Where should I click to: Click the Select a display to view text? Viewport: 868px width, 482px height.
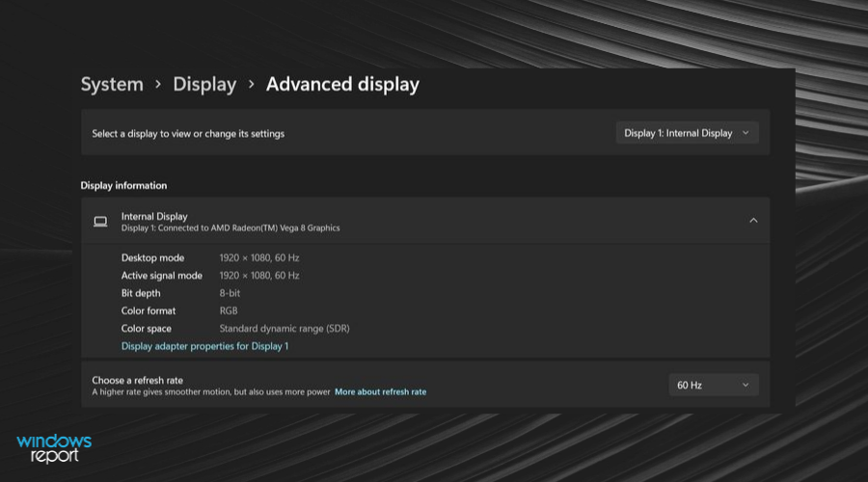pos(188,133)
